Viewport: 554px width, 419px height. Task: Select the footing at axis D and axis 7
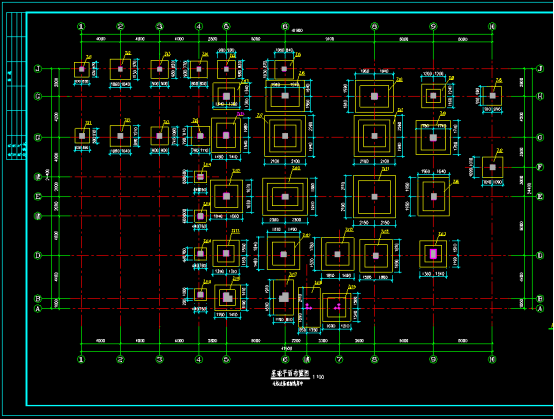[337, 254]
